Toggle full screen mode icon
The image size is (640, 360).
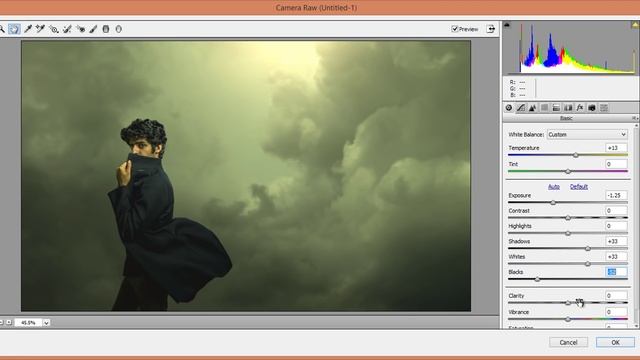[491, 29]
